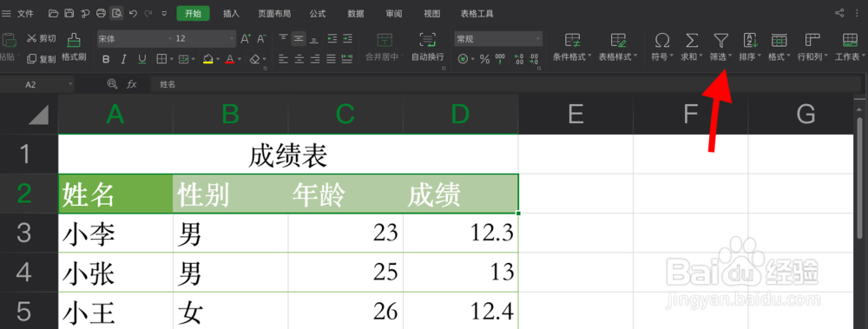This screenshot has height=329, width=868.
Task: Toggle middle vertical alignment button
Action: [x=299, y=39]
